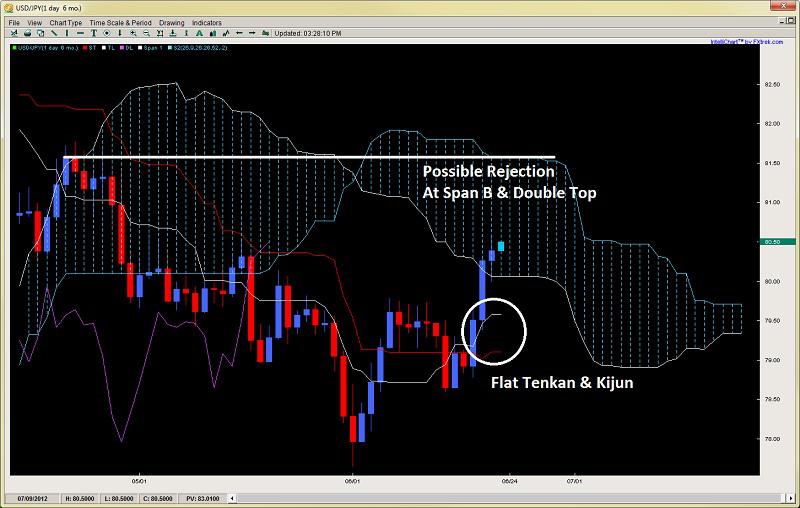Open the File menu
The height and width of the screenshot is (508, 800).
click(x=14, y=22)
